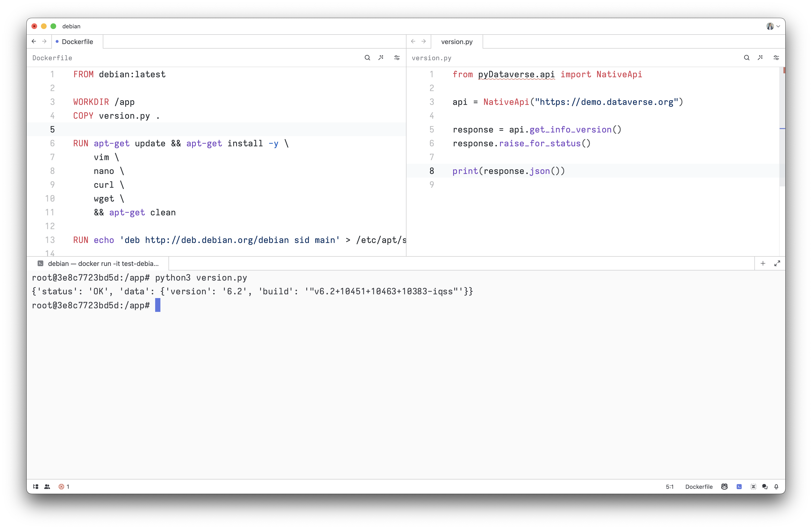Open the notifications bell

[x=776, y=487]
